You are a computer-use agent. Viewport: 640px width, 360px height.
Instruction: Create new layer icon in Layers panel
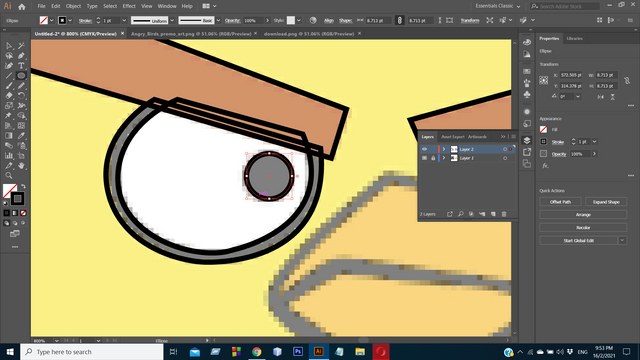pyautogui.click(x=493, y=214)
